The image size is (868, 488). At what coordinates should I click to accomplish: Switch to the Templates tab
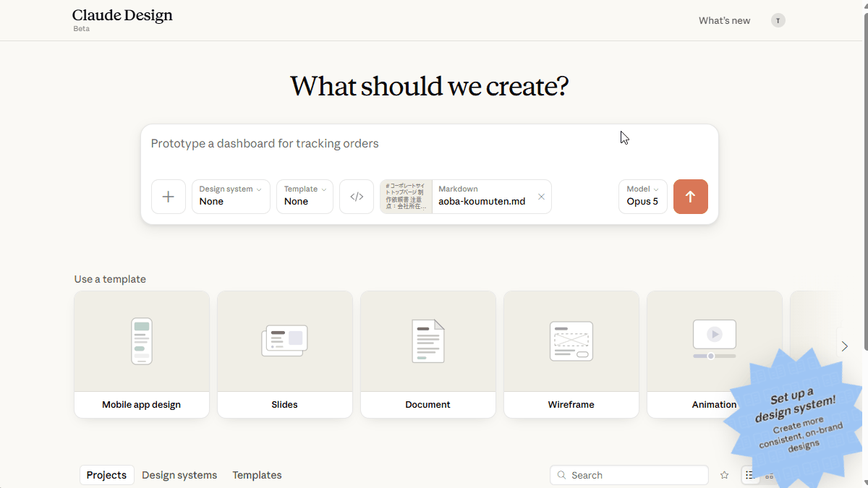tap(257, 475)
